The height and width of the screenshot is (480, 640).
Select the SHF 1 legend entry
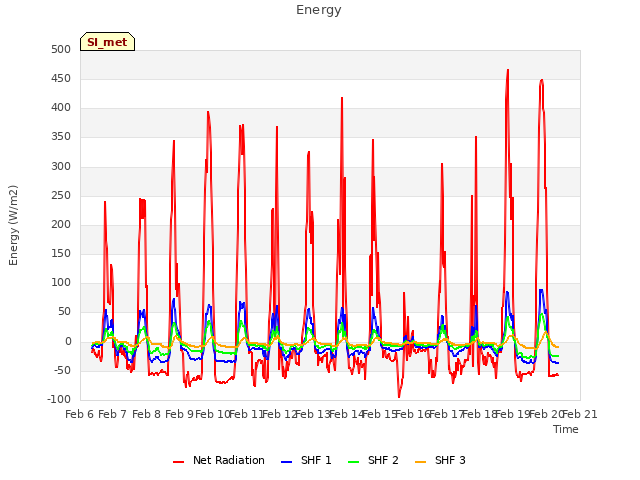306,460
